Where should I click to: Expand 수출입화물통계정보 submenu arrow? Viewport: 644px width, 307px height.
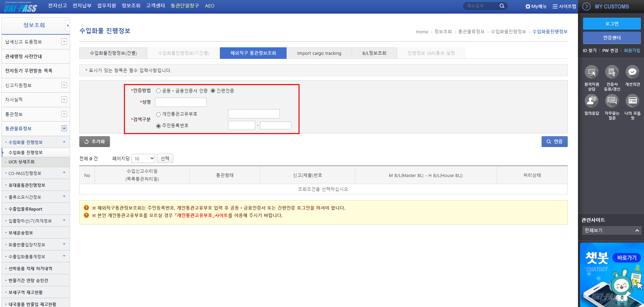coord(64,256)
